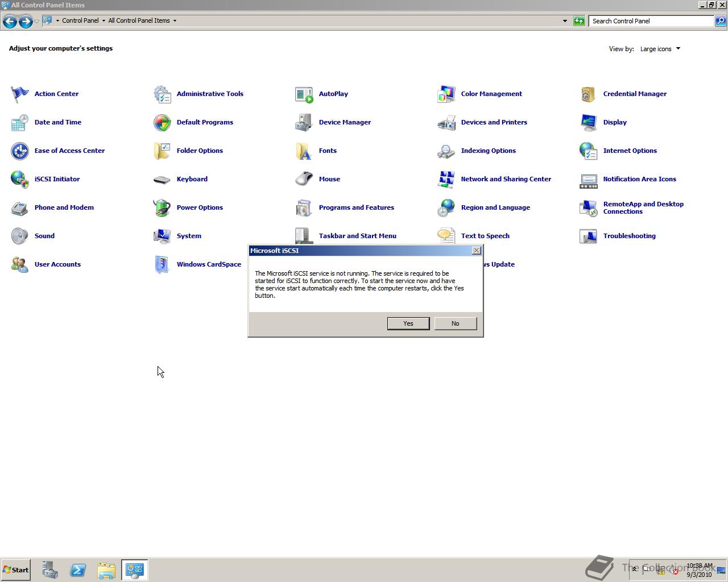728x582 pixels.
Task: Open the Network and Sharing Center icon
Action: tap(446, 180)
